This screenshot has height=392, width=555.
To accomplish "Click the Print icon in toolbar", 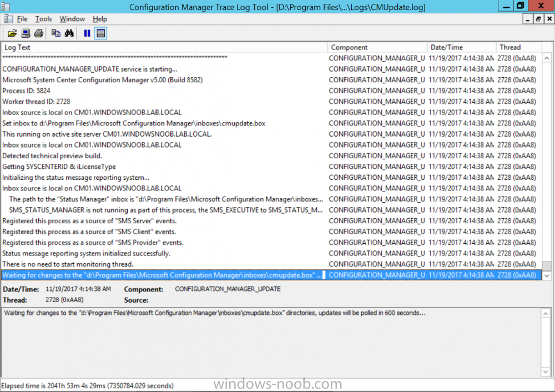I will (x=39, y=33).
